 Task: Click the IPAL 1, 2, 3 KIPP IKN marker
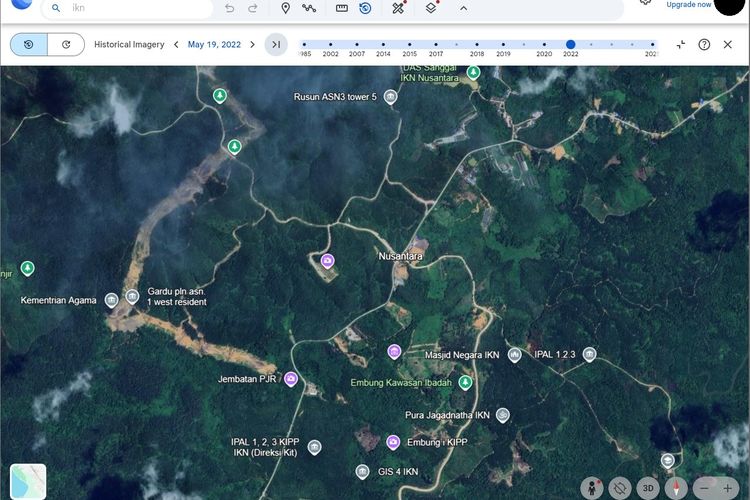[x=314, y=447]
